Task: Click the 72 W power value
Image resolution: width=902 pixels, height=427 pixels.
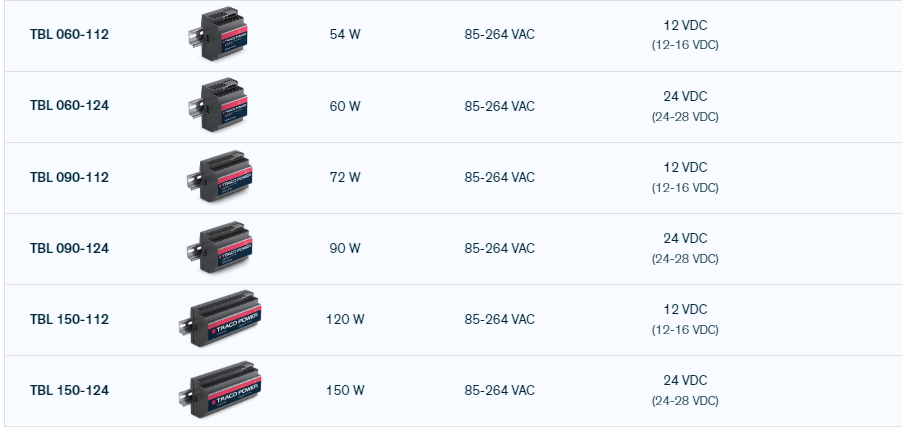Action: [x=344, y=177]
